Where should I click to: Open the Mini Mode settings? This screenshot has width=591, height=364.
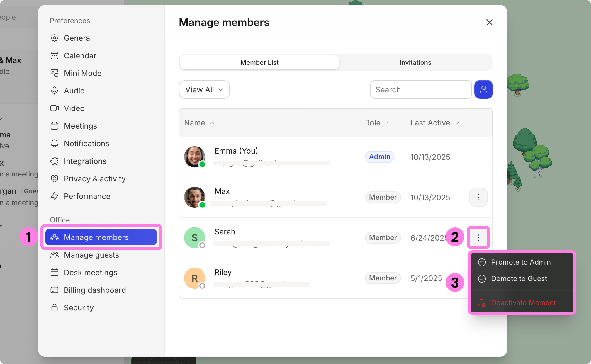click(101, 73)
